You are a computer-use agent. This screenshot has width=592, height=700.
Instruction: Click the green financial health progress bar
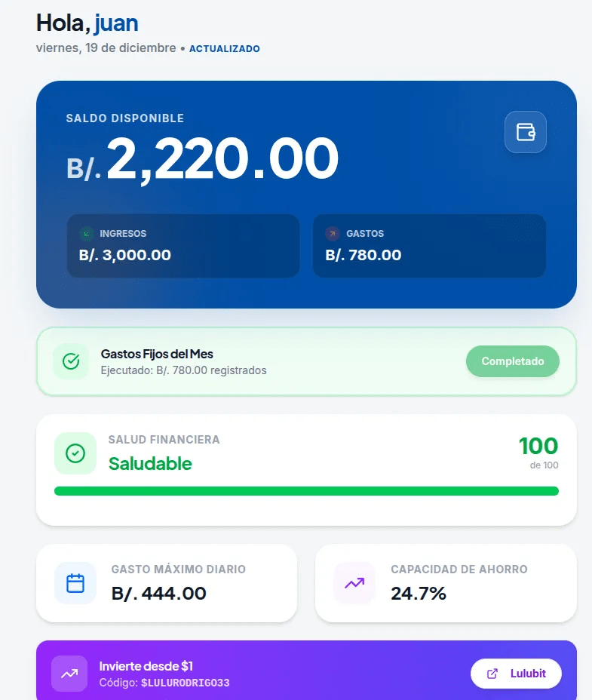coord(306,491)
